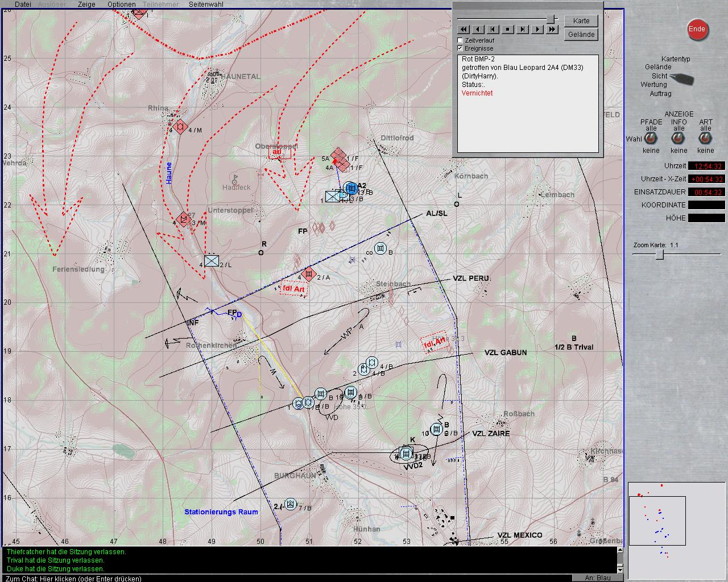
Task: Jump to the previous event in replay
Action: click(x=493, y=30)
